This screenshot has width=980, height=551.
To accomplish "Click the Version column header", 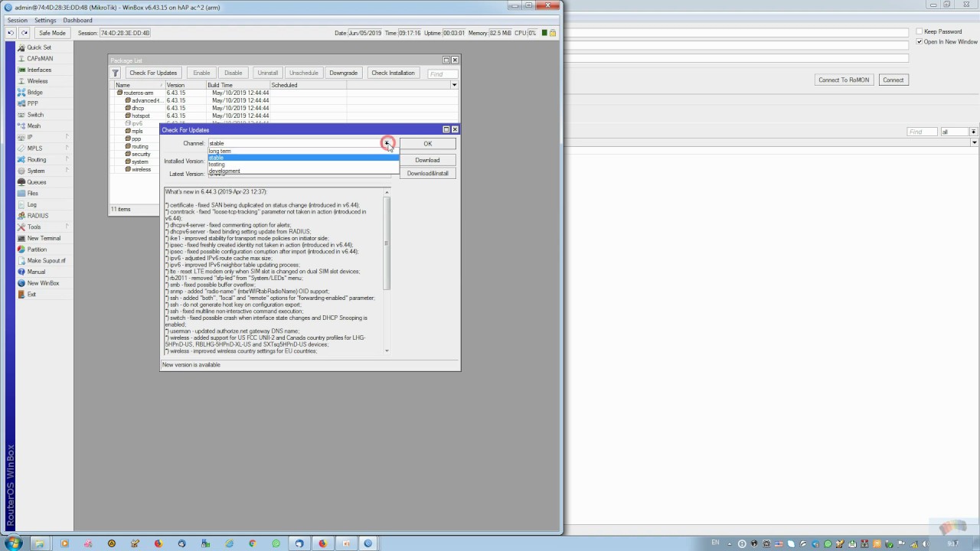I will coord(185,85).
